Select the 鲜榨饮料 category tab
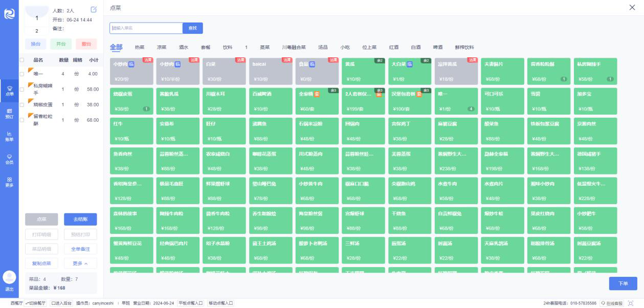 464,47
